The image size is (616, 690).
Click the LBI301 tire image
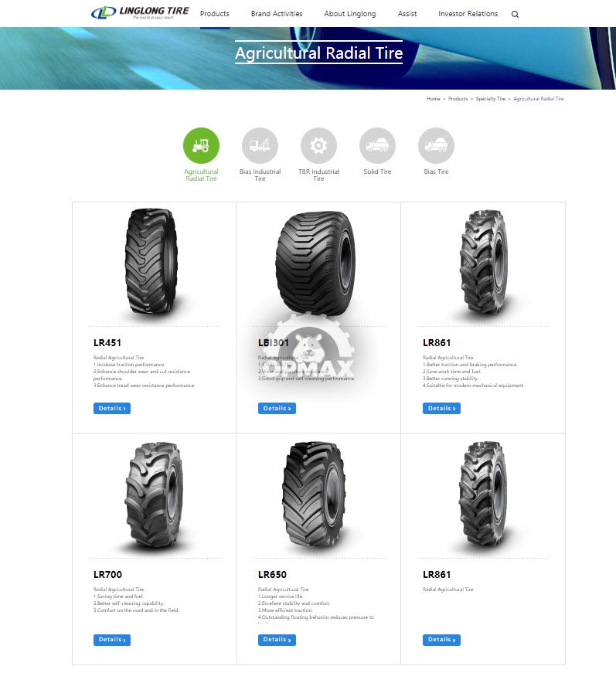pos(315,263)
